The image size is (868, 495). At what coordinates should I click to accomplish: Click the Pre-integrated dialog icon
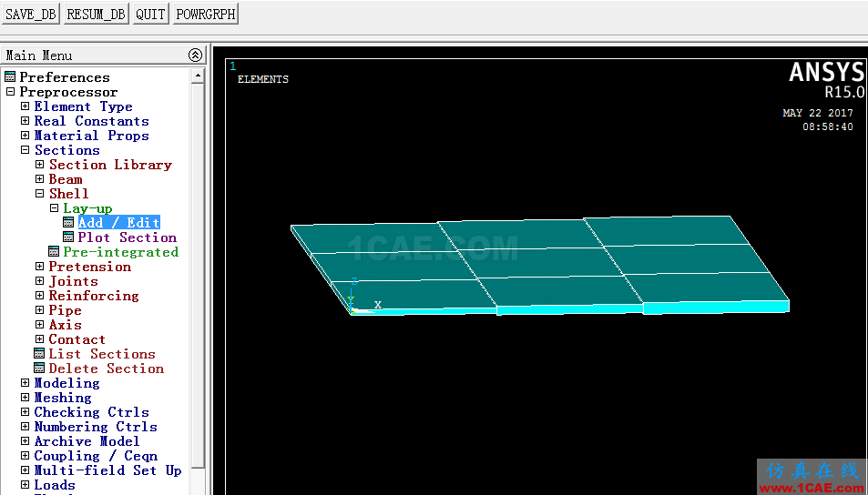(x=54, y=252)
